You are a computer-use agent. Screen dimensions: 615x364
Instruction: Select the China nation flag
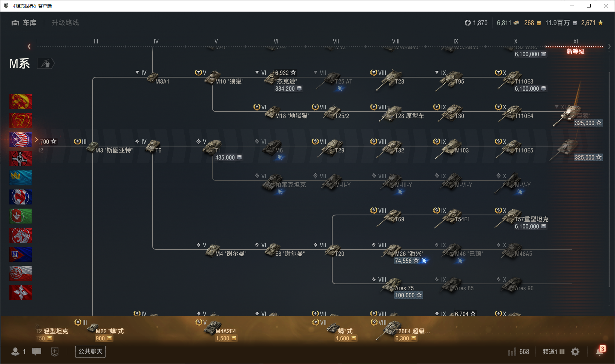[x=21, y=101]
